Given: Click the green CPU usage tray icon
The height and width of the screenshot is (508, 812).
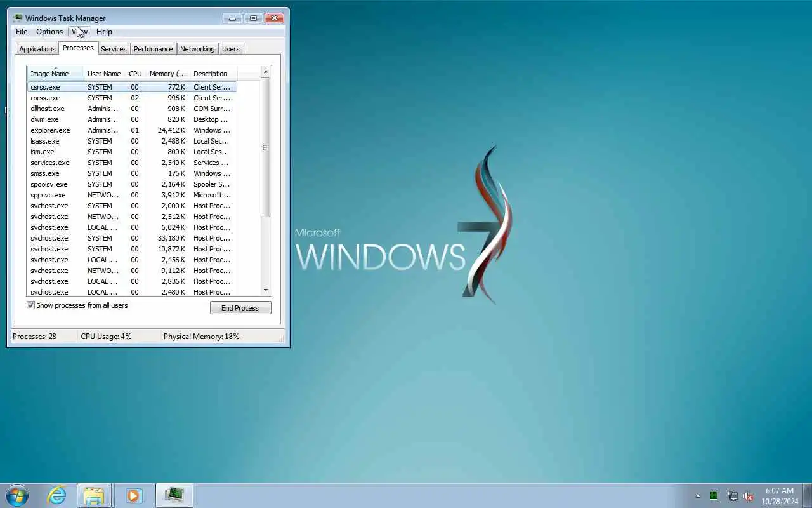Looking at the screenshot, I should 714,496.
